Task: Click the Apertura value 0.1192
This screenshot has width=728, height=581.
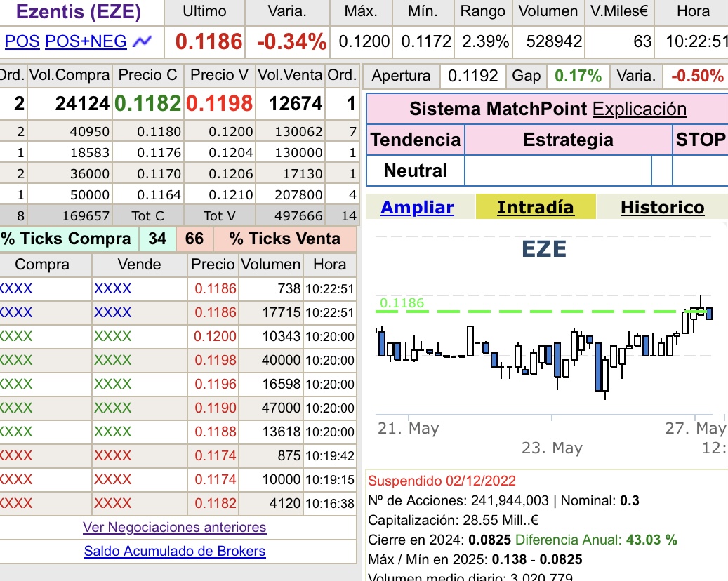Action: (x=472, y=76)
